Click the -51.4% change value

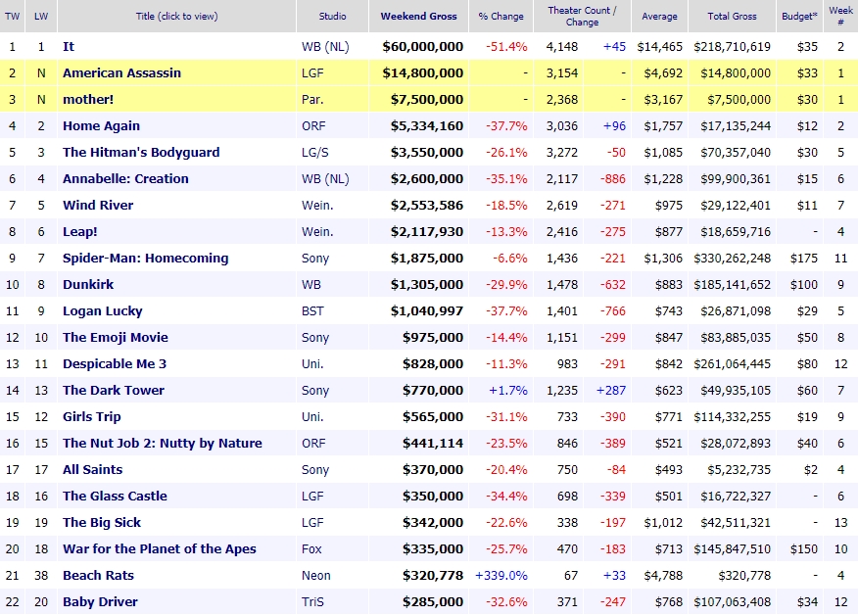click(506, 47)
